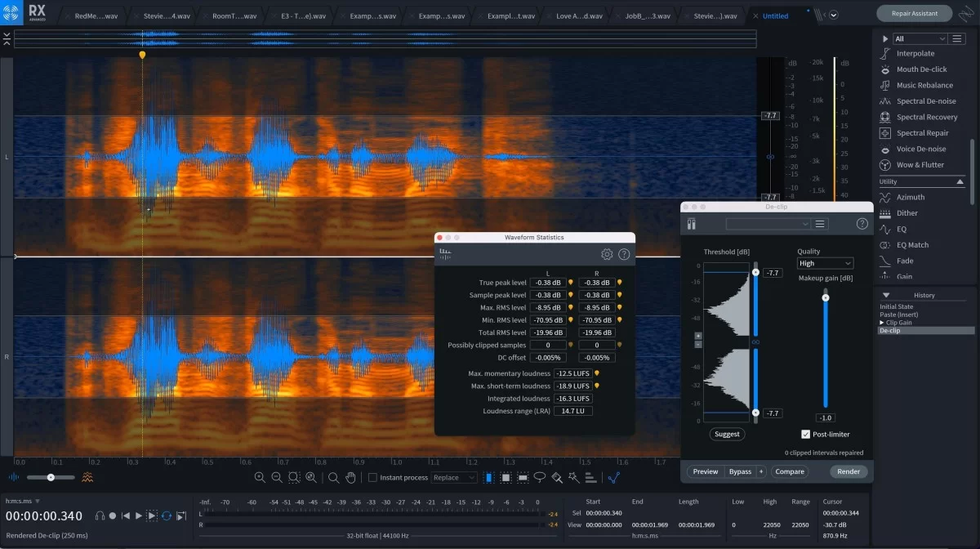Uncheck the Post-limiter checkbox
The height and width of the screenshot is (549, 980).
pyautogui.click(x=806, y=434)
